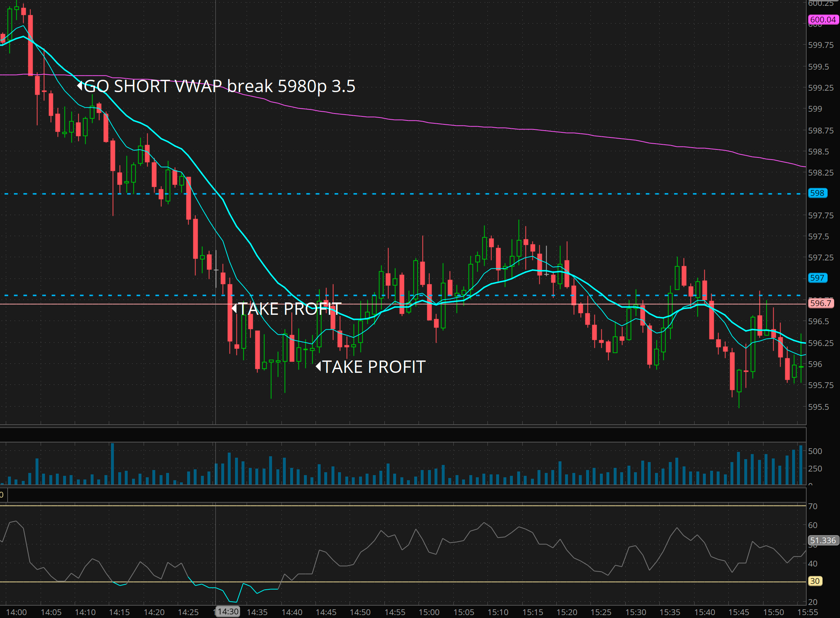Click the yellow 30 oversold level bubble

[815, 581]
